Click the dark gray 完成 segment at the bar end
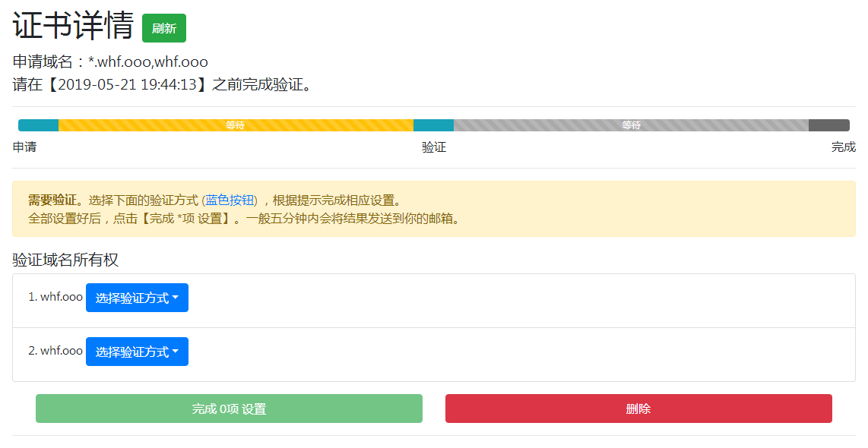The width and height of the screenshot is (868, 448). [x=829, y=125]
